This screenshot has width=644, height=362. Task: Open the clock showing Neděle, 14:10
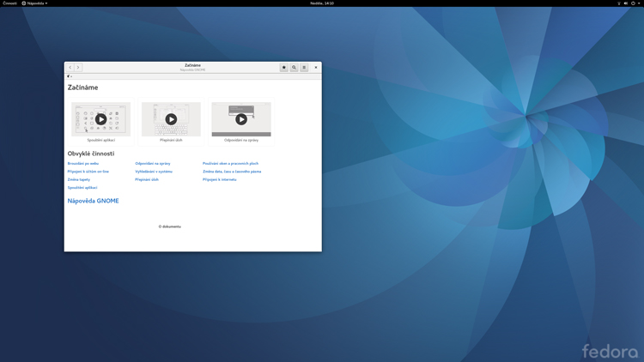(x=322, y=3)
